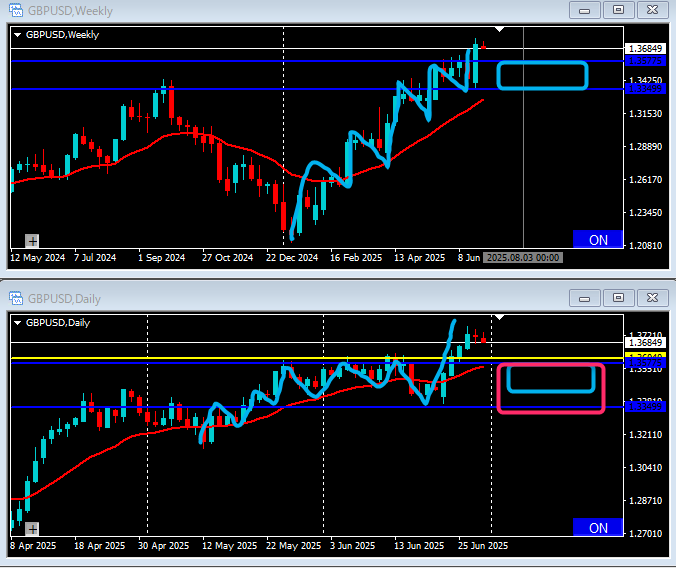The width and height of the screenshot is (676, 568).
Task: Click the 18 Apr 2025 date on Daily axis
Action: click(100, 546)
